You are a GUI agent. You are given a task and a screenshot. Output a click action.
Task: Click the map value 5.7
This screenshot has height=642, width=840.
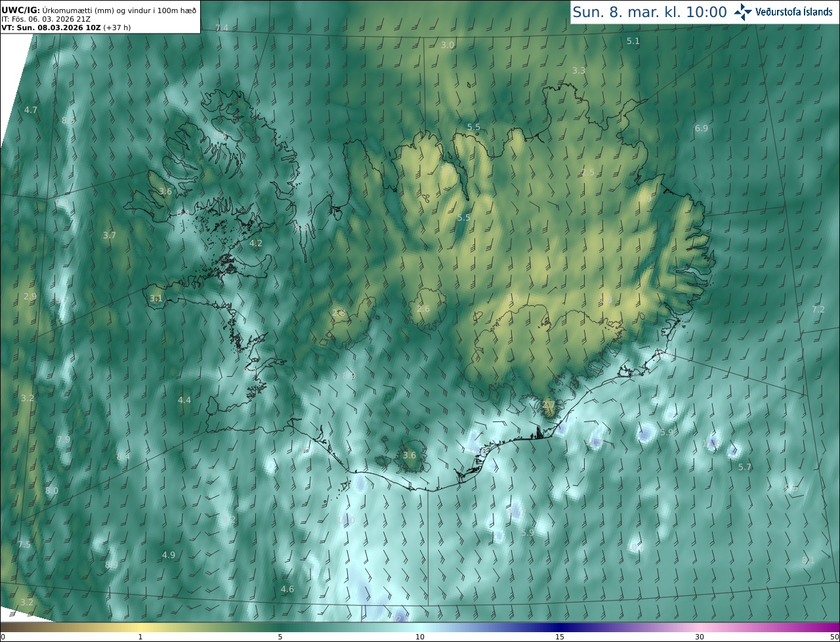click(x=745, y=467)
